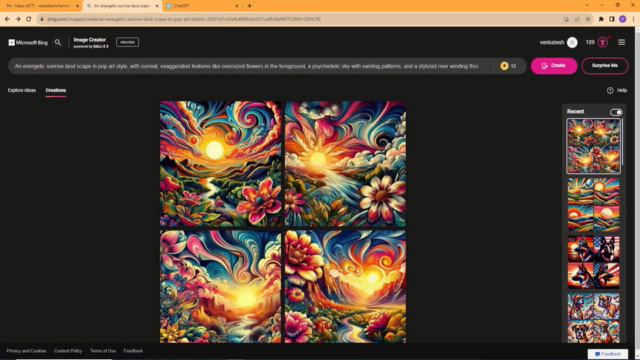Click the venkatesh username text
Image resolution: width=640 pixels, height=360 pixels.
[552, 42]
